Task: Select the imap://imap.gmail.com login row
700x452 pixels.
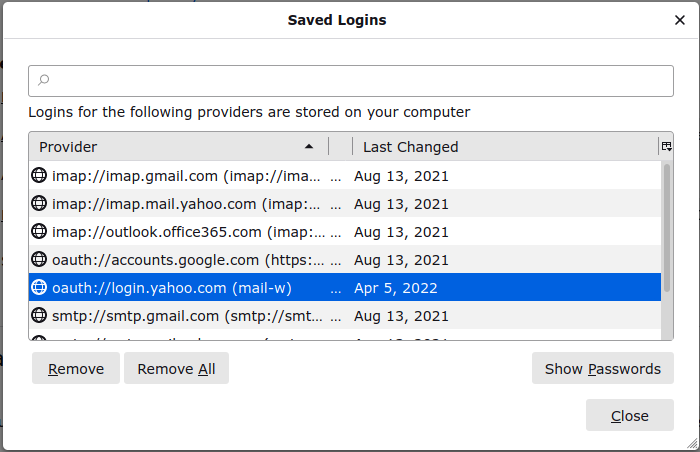Action: click(x=345, y=176)
